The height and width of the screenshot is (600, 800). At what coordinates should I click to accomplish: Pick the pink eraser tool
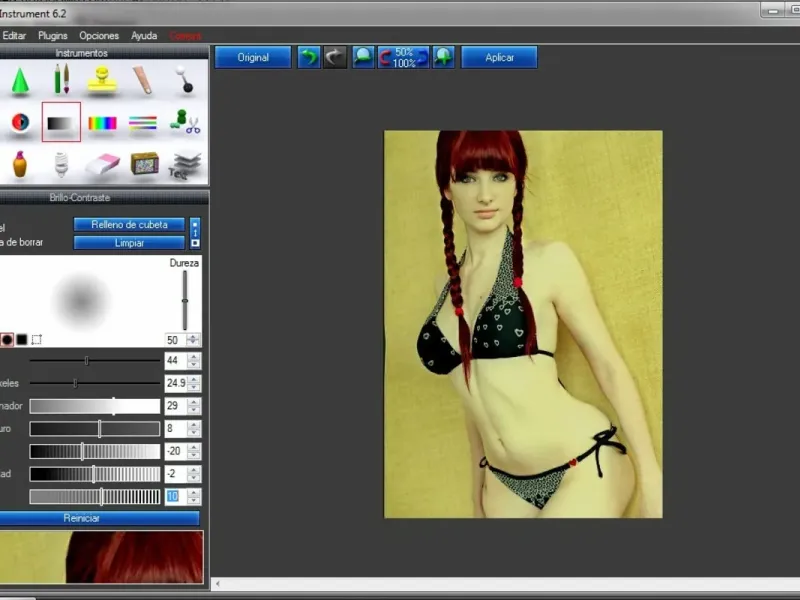pyautogui.click(x=102, y=164)
